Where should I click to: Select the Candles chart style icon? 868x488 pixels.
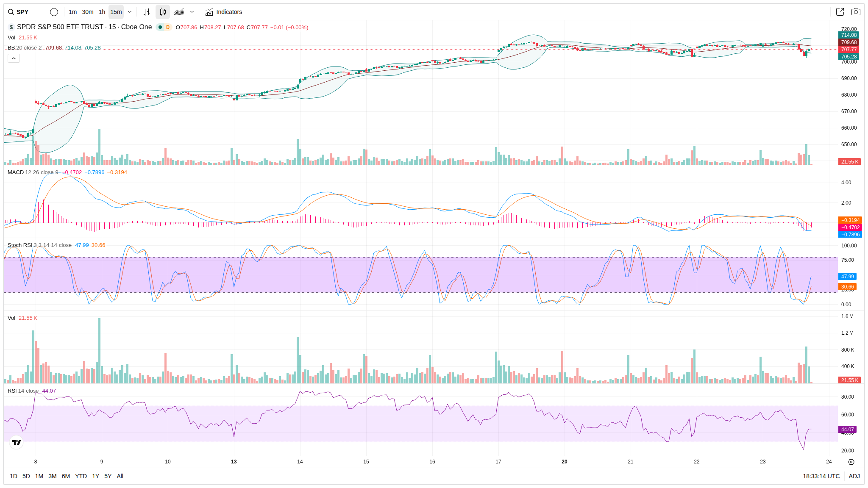click(163, 12)
